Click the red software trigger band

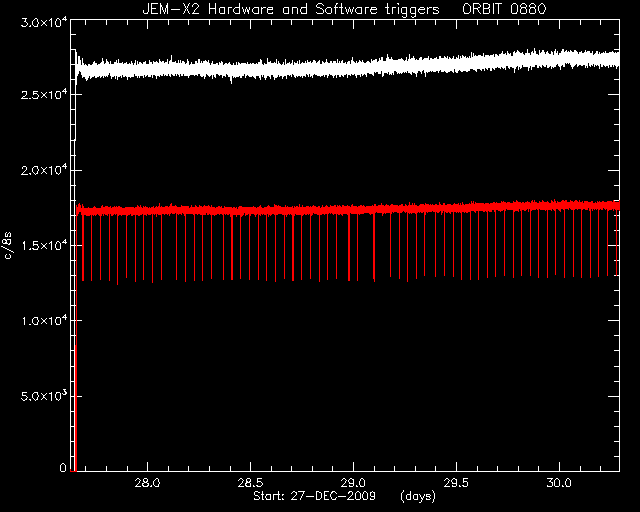click(x=347, y=209)
